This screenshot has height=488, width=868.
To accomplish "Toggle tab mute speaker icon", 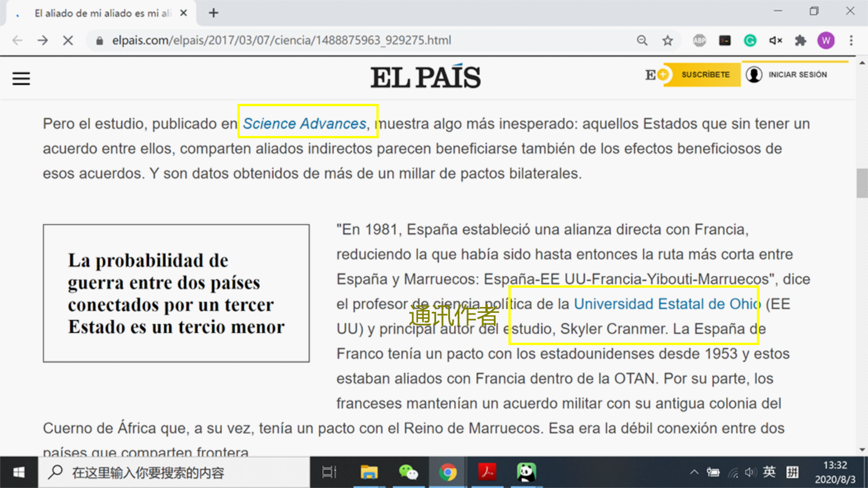I will (775, 40).
